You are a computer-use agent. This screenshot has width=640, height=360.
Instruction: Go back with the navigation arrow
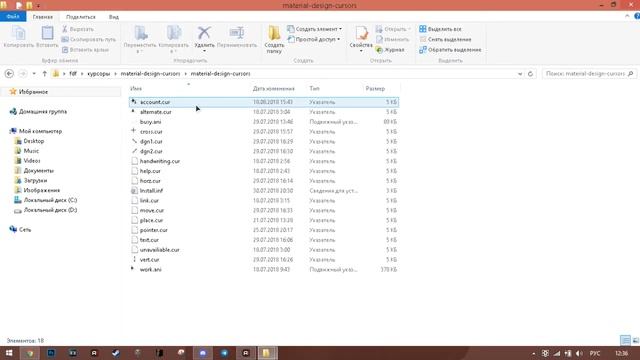click(x=9, y=74)
